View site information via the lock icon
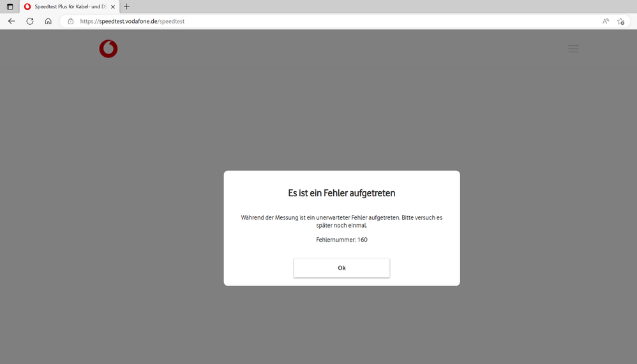Screen dimensions: 637x364 pyautogui.click(x=71, y=21)
